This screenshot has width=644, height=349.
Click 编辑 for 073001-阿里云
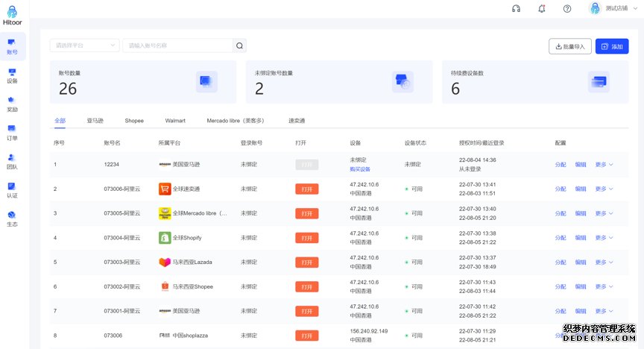(x=581, y=311)
